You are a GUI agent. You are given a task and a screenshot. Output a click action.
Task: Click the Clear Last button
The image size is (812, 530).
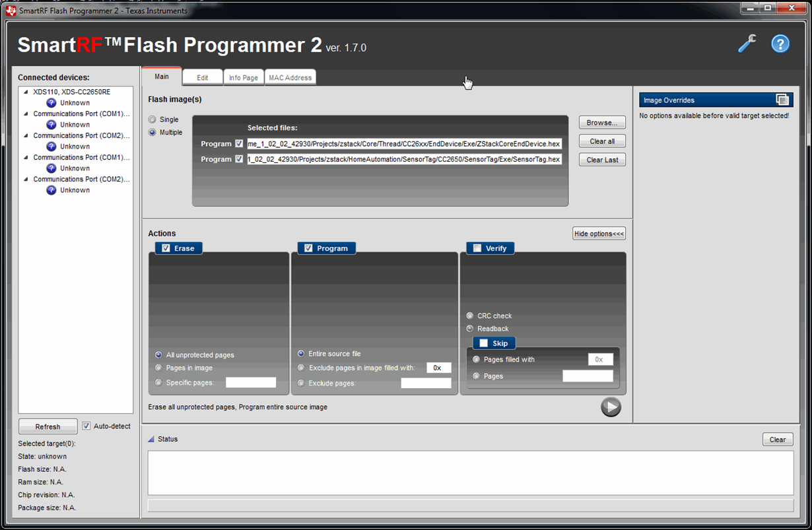[x=602, y=160]
